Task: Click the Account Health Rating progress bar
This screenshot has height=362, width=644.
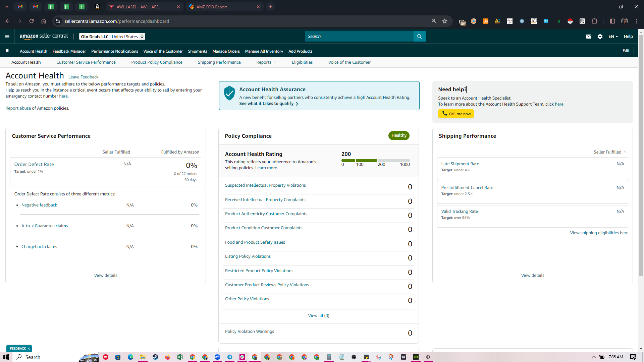Action: (x=376, y=160)
